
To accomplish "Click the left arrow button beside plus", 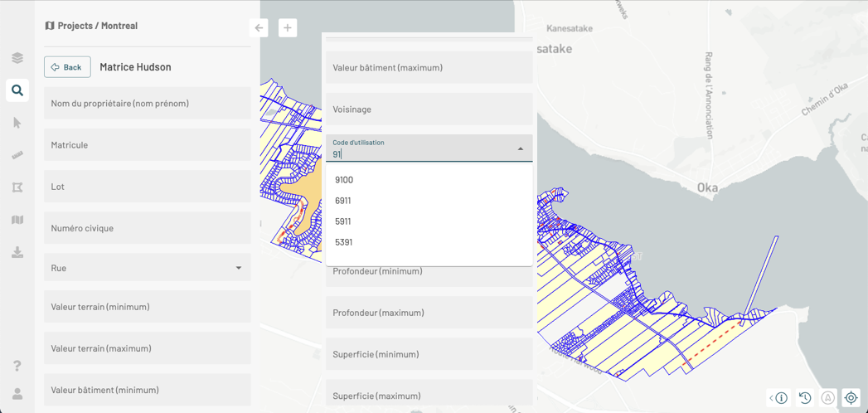I will [259, 28].
